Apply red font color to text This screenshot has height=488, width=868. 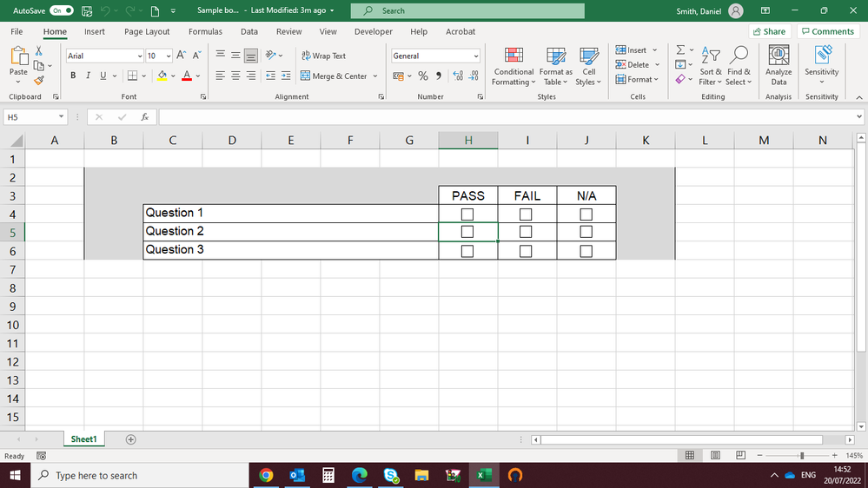(x=187, y=76)
